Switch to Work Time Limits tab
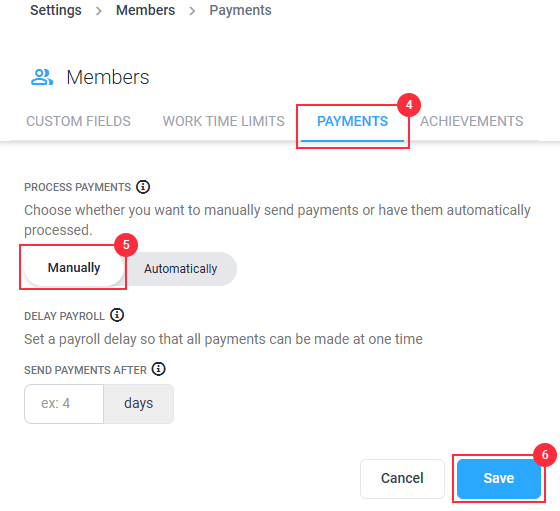The width and height of the screenshot is (560, 511). (224, 121)
